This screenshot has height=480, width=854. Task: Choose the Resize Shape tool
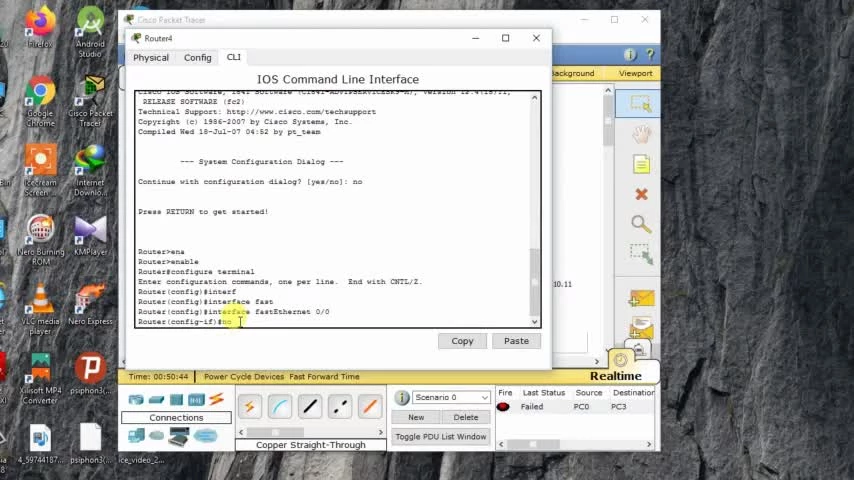click(641, 254)
